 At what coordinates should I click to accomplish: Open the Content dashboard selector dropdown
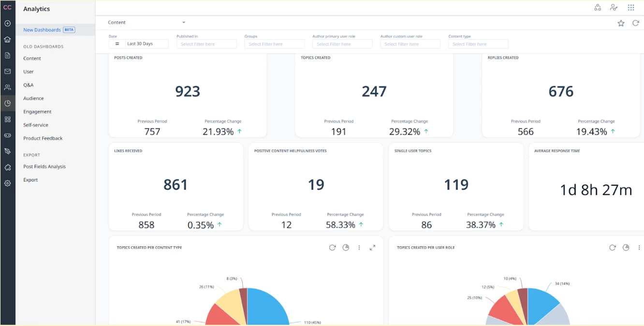tap(147, 22)
